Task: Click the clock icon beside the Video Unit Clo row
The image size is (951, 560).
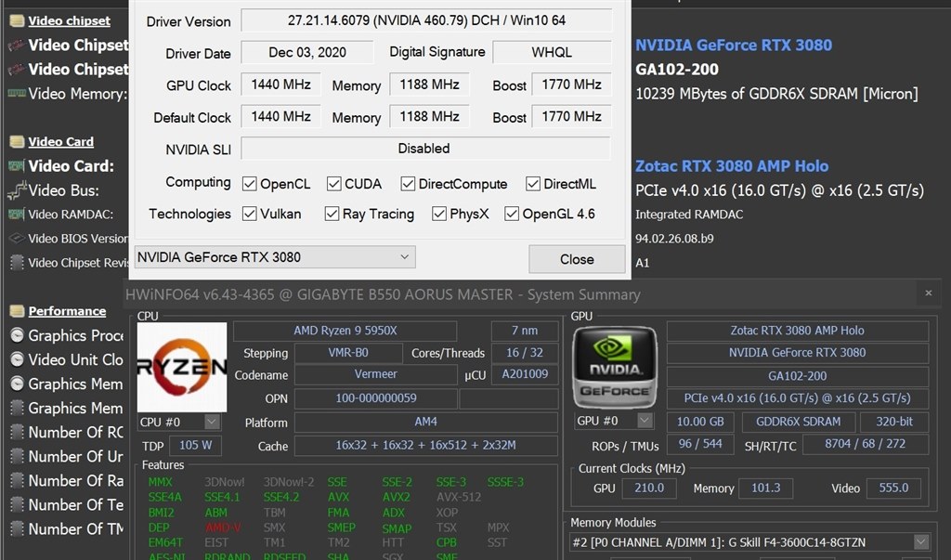Action: coord(17,359)
